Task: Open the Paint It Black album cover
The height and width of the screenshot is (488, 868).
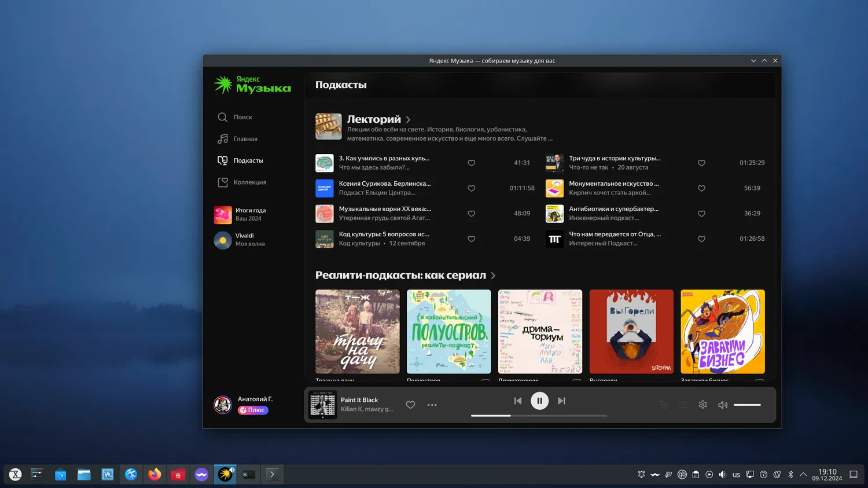Action: [x=322, y=405]
